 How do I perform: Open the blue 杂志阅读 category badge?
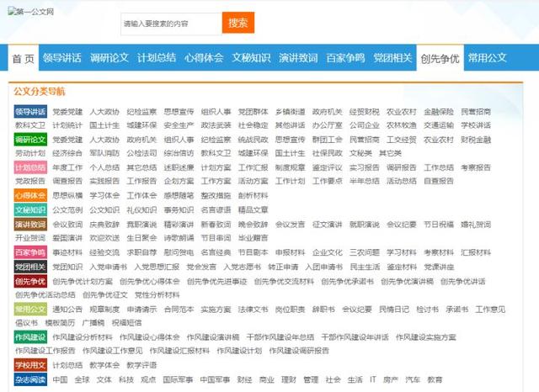(x=30, y=379)
